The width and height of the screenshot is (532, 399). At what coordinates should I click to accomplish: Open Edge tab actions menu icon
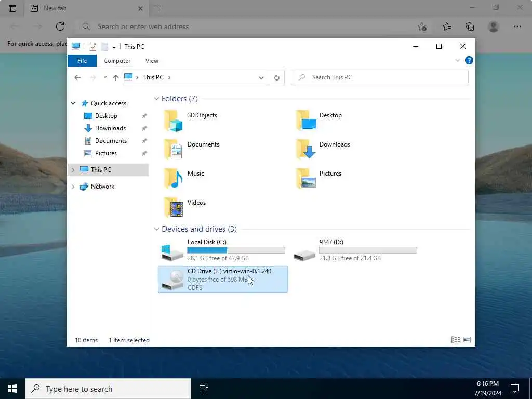(x=12, y=8)
